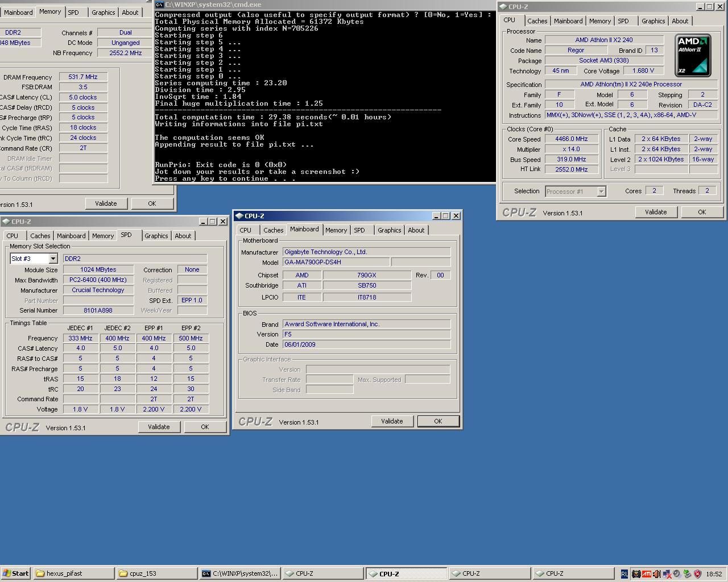
Task: Open the RL language indicator in taskbar
Action: 624,574
